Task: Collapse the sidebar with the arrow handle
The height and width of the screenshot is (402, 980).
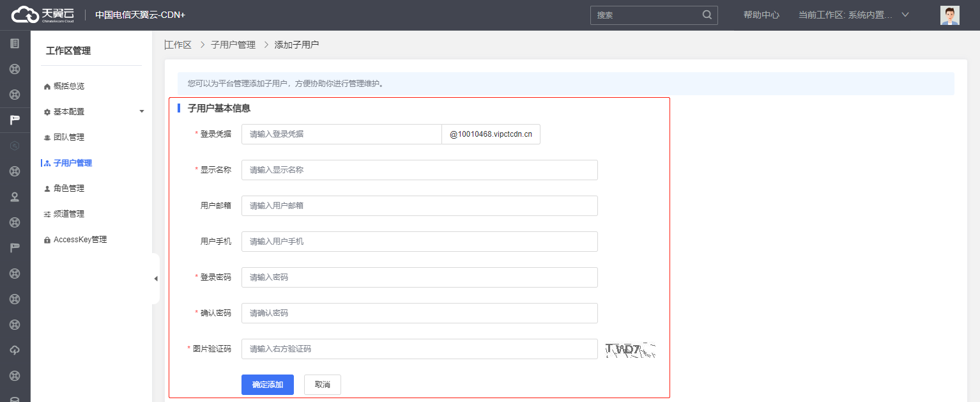Action: point(155,279)
